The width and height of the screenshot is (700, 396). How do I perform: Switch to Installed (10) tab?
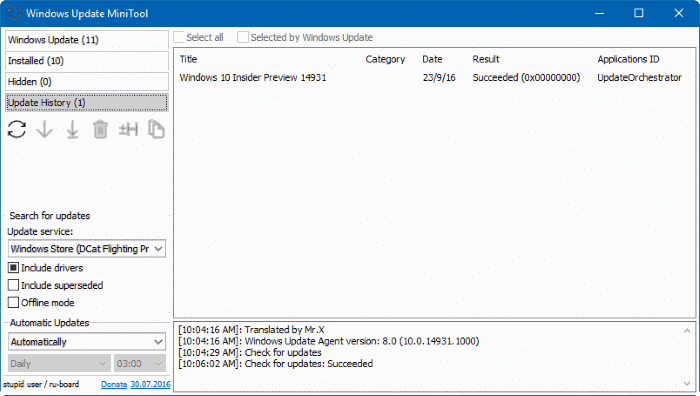click(x=87, y=61)
